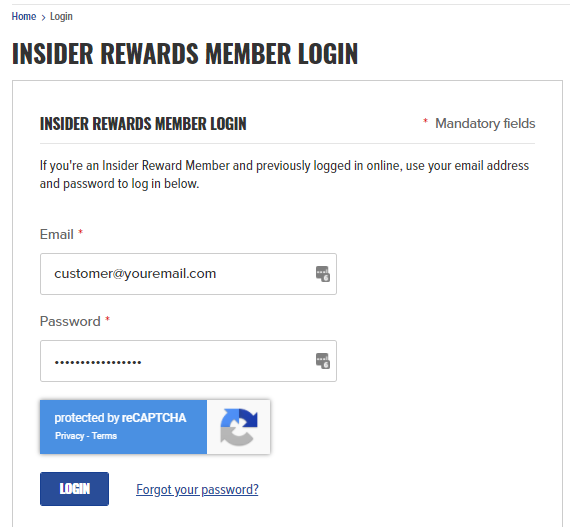The height and width of the screenshot is (527, 570).
Task: Click the password manager icon in Password field
Action: (323, 361)
